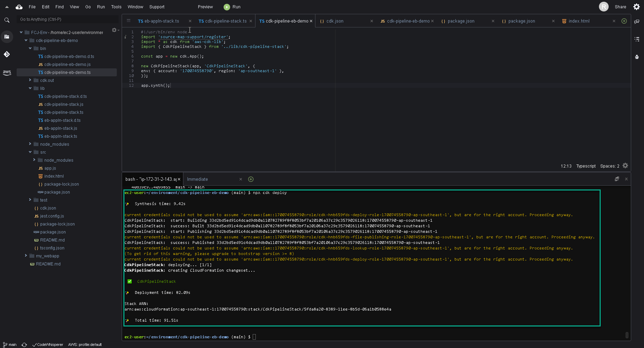
Task: Click the 12:13 cursor position indicator
Action: (x=566, y=166)
